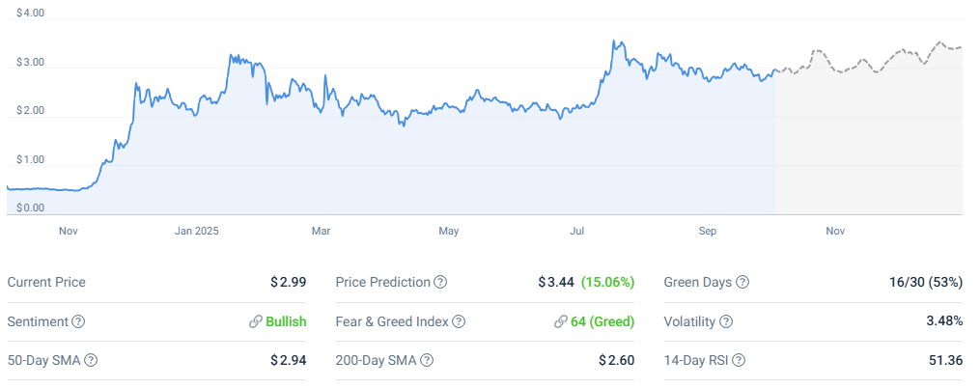Click the Jan 2025 axis label
This screenshot has width=980, height=388.
click(x=197, y=231)
